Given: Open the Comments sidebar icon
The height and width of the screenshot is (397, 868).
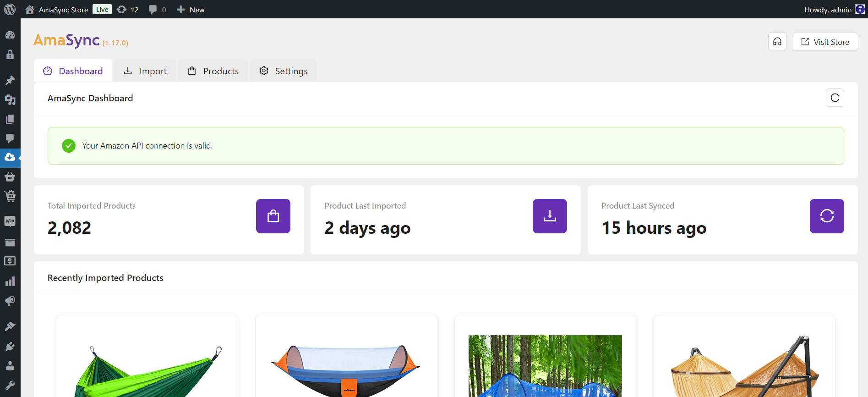Looking at the screenshot, I should (x=10, y=138).
